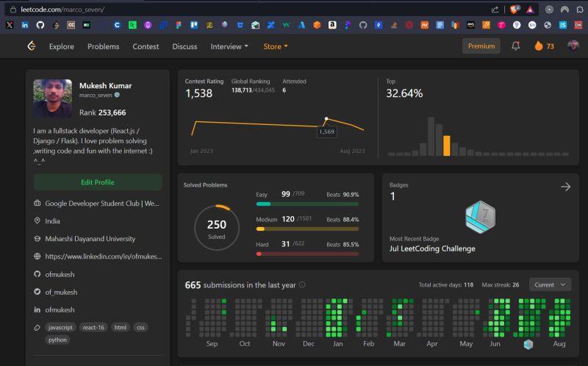
Task: Open the LinkedIn profile URL link
Action: click(103, 256)
